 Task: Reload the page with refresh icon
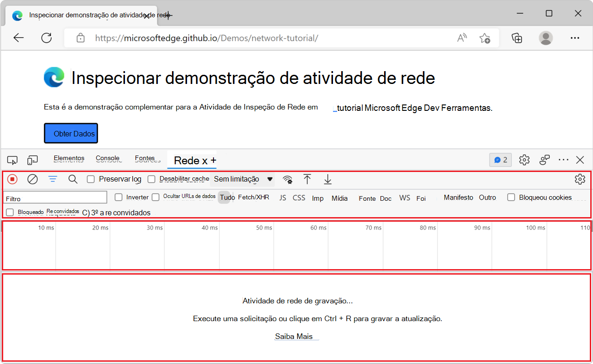point(47,38)
